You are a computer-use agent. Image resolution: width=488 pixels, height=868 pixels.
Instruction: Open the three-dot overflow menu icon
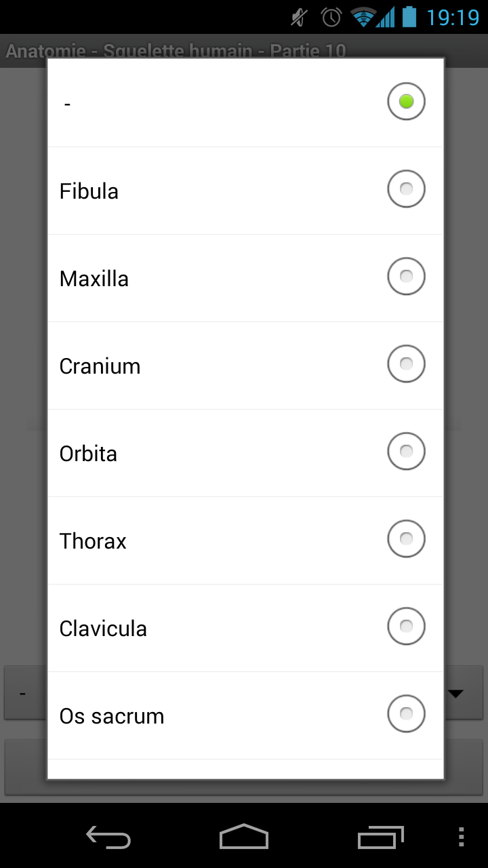click(x=462, y=837)
